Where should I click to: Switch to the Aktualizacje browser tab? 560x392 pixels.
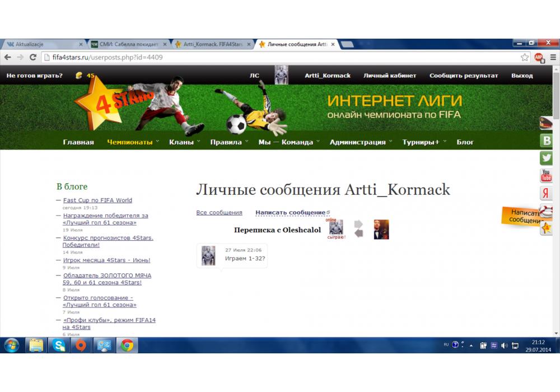click(42, 44)
